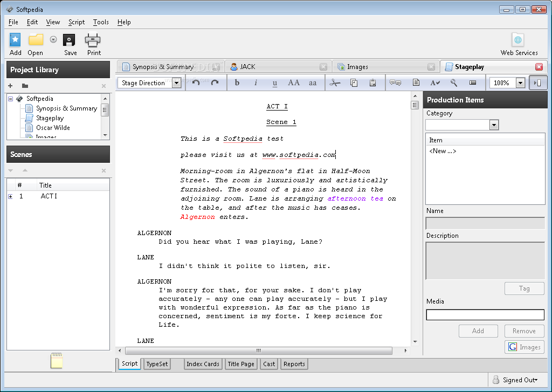Open the Title Page view
552x392 pixels.
[241, 364]
